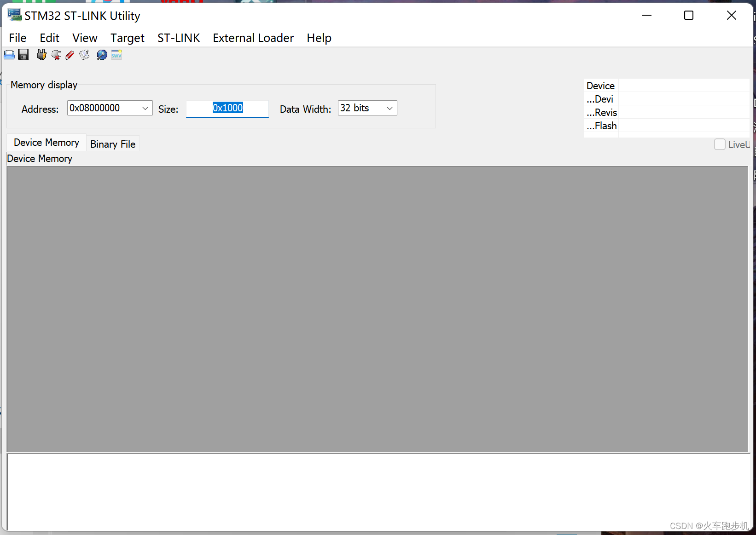Click the gray Device Memory data grid
The width and height of the screenshot is (756, 535).
[x=377, y=309]
